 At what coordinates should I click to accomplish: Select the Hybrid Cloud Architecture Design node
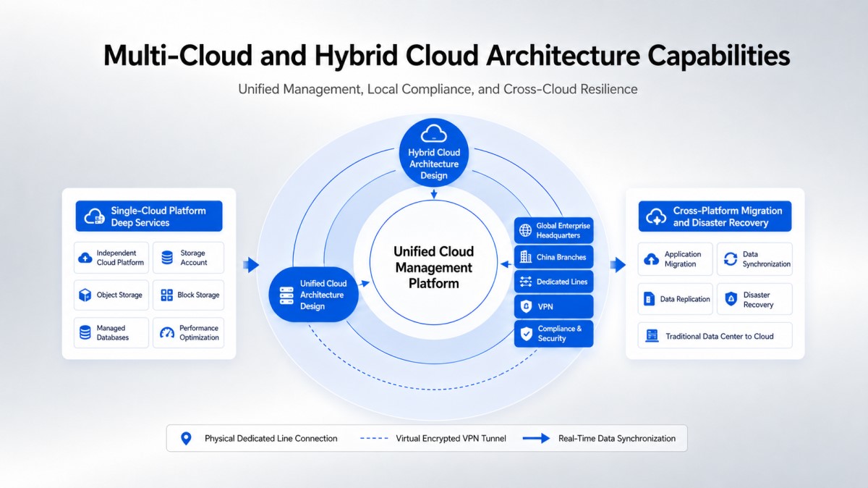434,152
